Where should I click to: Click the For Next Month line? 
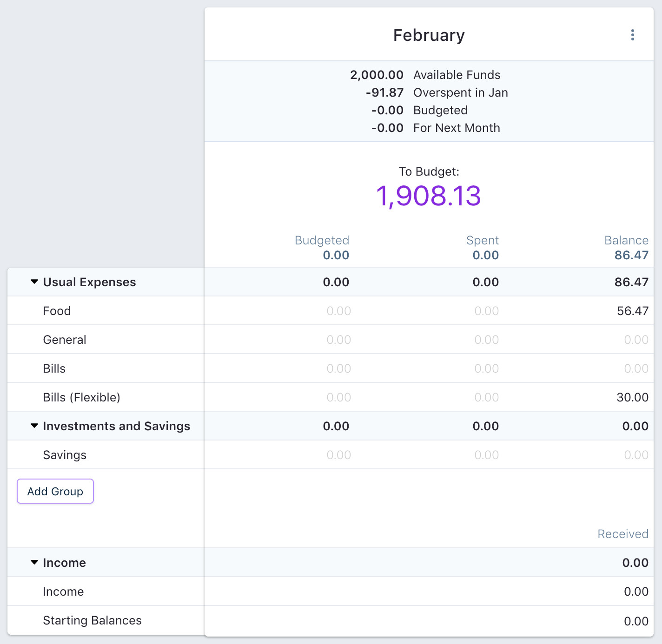[x=436, y=128]
